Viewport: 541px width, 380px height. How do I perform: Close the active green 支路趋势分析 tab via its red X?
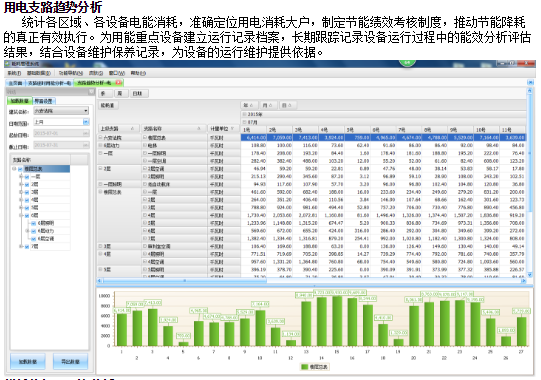point(118,82)
